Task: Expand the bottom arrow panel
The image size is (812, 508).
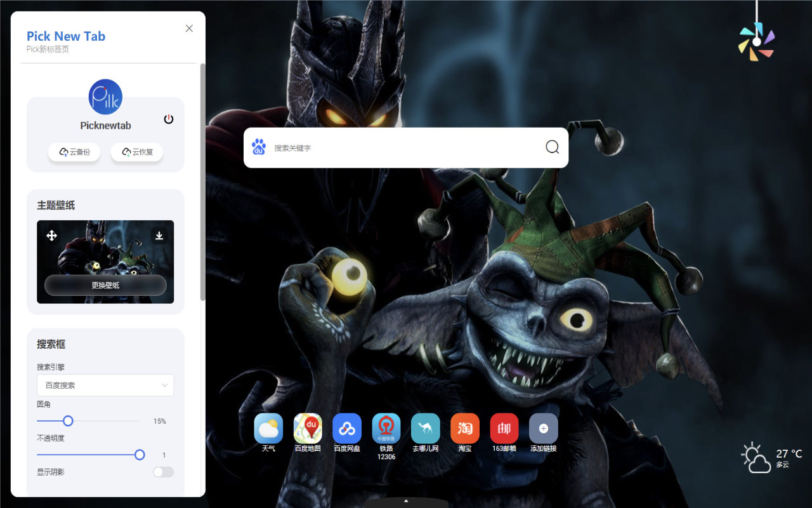Action: pos(406,500)
